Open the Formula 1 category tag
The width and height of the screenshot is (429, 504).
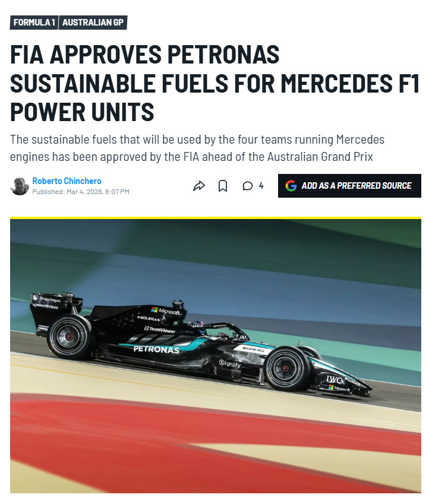click(34, 23)
